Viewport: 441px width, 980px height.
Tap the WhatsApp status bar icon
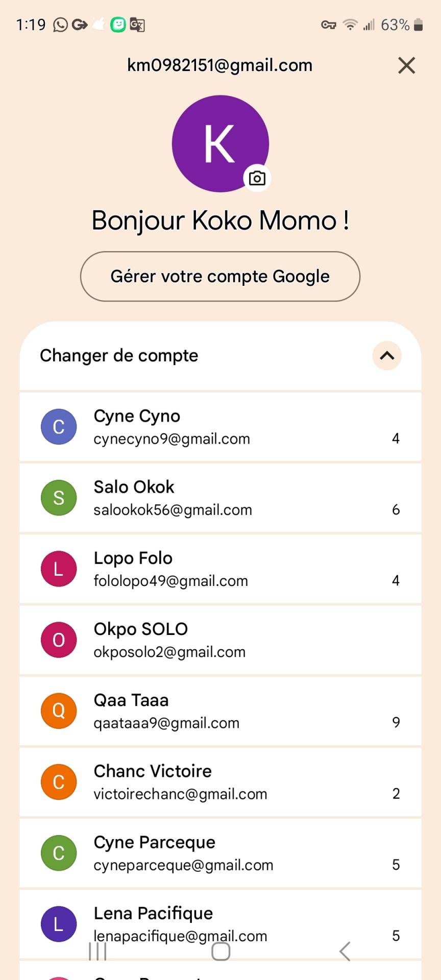pyautogui.click(x=60, y=24)
